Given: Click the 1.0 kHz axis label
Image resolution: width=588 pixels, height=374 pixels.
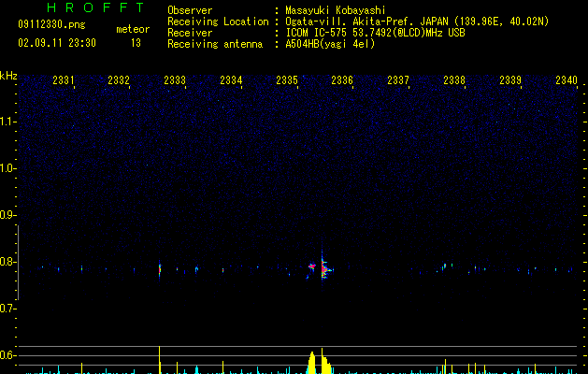Looking at the screenshot, I should point(8,168).
